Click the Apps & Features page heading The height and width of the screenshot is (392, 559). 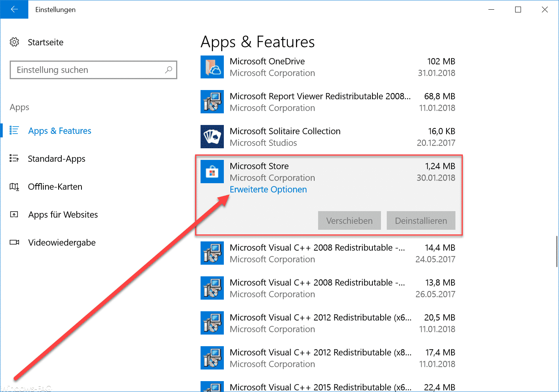[x=258, y=42]
